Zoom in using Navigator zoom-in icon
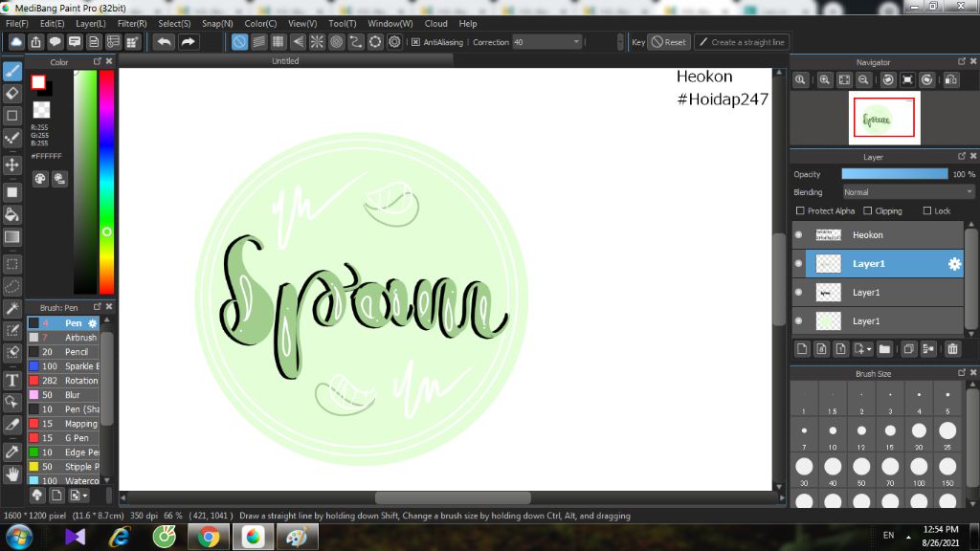 point(824,80)
